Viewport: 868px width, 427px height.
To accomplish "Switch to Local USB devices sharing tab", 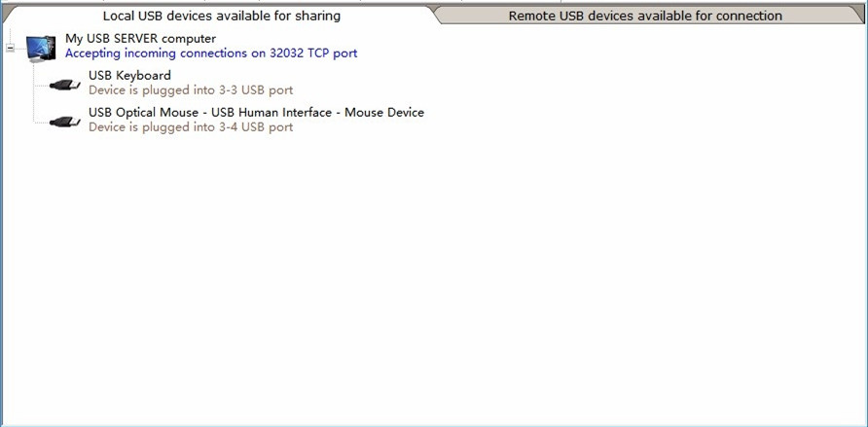I will (221, 16).
